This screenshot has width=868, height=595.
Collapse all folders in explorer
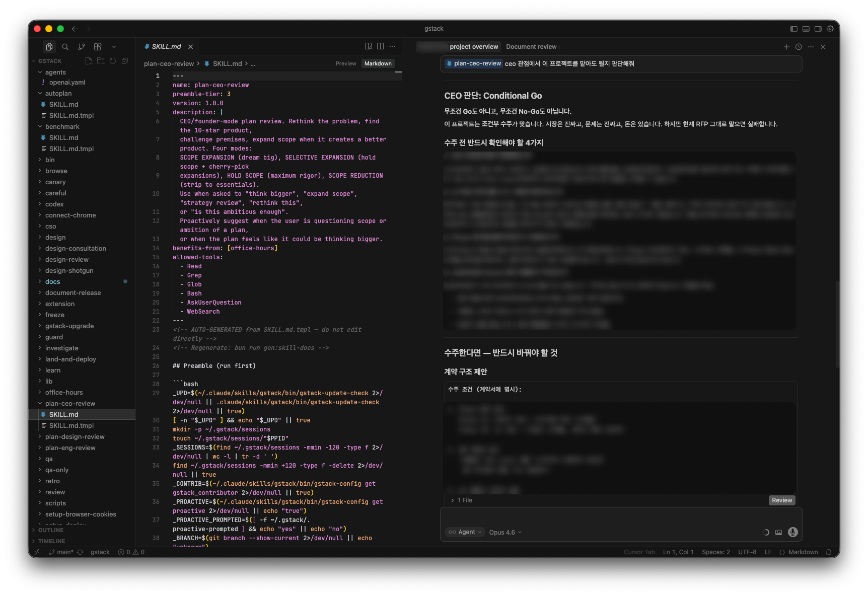click(125, 61)
